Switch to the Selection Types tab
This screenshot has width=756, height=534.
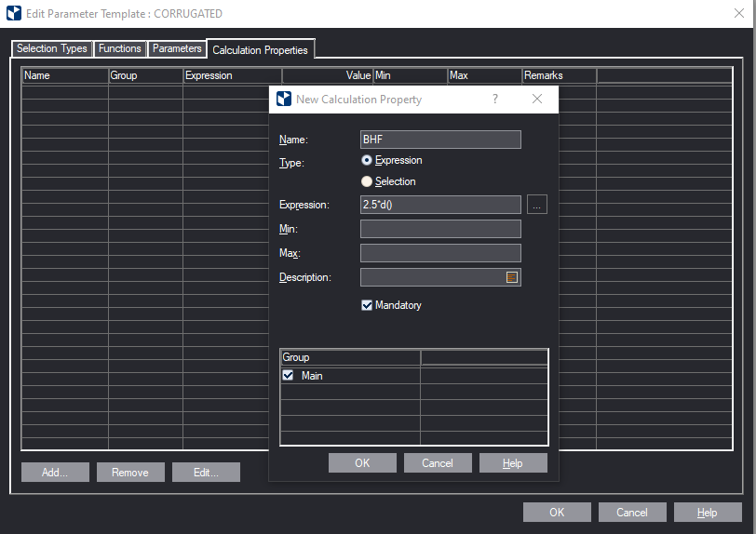(x=52, y=48)
